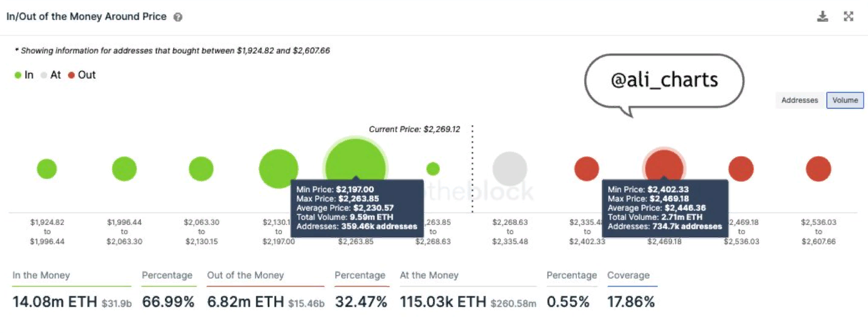This screenshot has width=868, height=333.
Task: Click the first green bubble at $1,924.82
Action: [47, 169]
